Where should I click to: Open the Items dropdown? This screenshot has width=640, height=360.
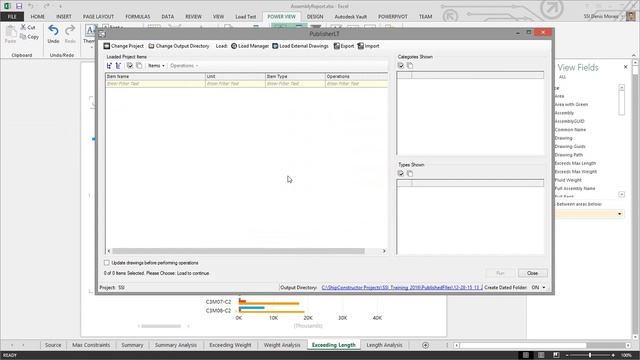tap(156, 66)
